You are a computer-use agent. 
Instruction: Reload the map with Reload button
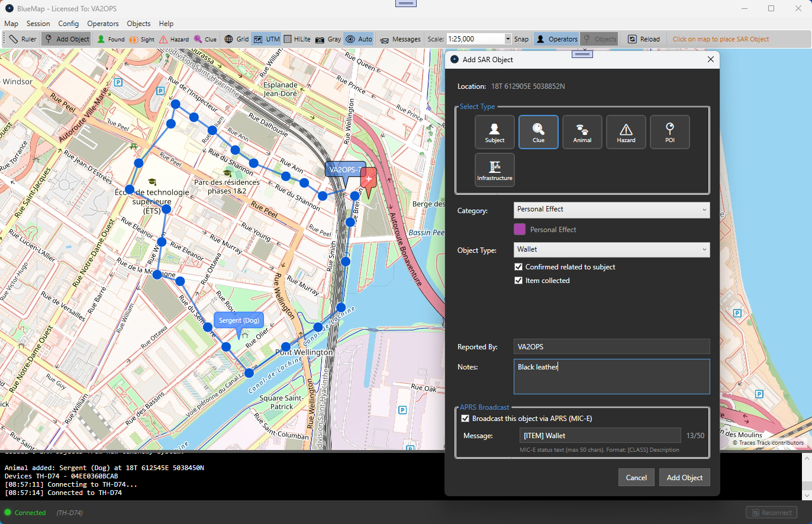pyautogui.click(x=644, y=39)
